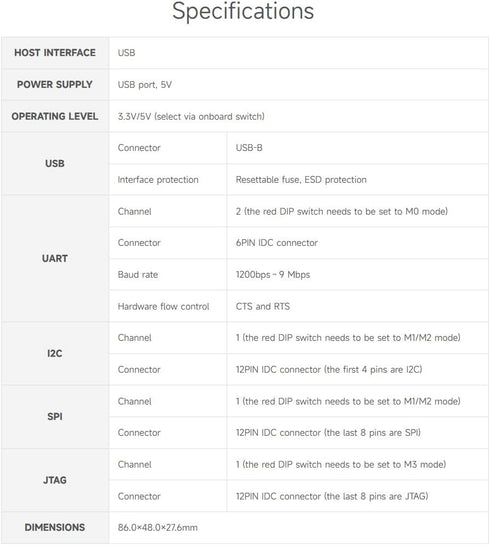Click the USB-B connector value
This screenshot has height=545, width=490.
pyautogui.click(x=249, y=148)
